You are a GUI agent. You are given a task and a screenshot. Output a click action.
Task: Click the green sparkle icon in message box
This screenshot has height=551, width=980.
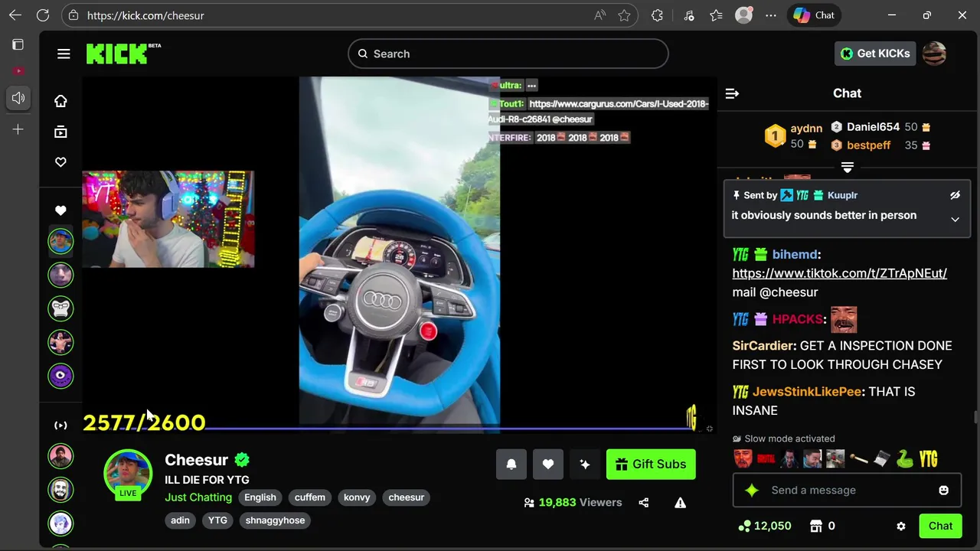[752, 491]
